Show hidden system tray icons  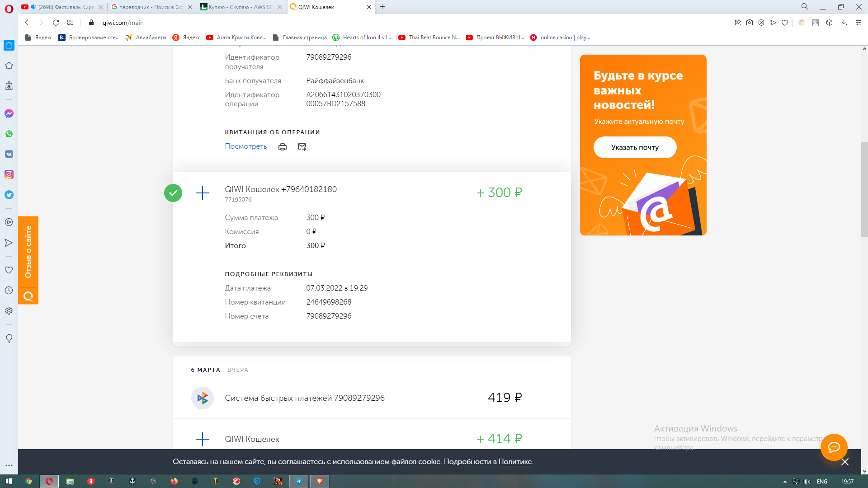click(785, 482)
